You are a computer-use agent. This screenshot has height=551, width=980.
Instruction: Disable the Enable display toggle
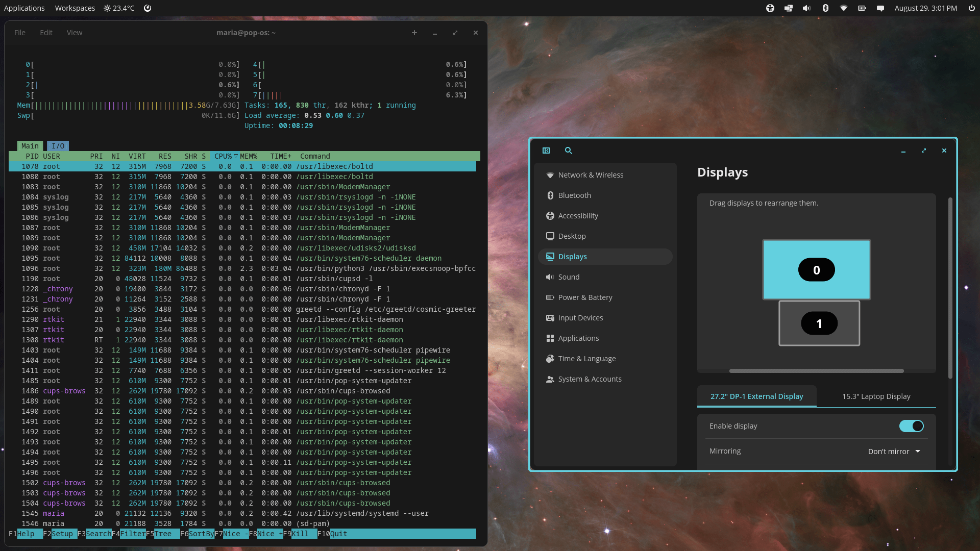(911, 426)
